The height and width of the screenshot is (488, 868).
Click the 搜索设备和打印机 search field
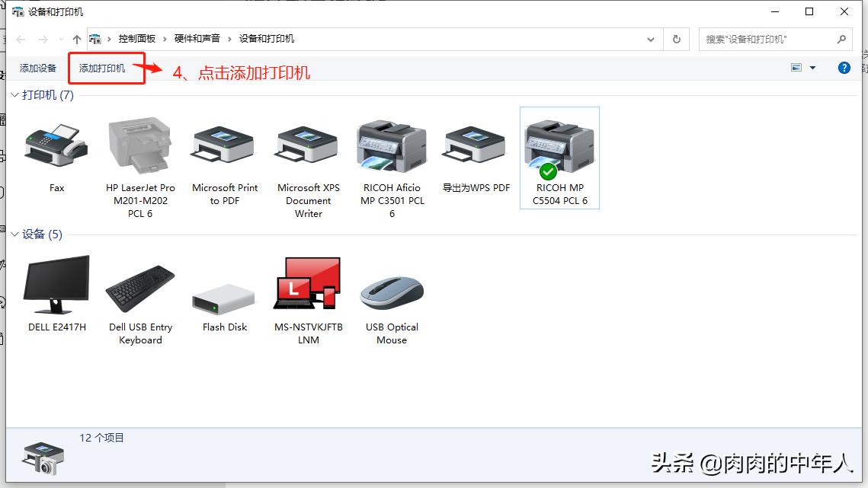(770, 38)
